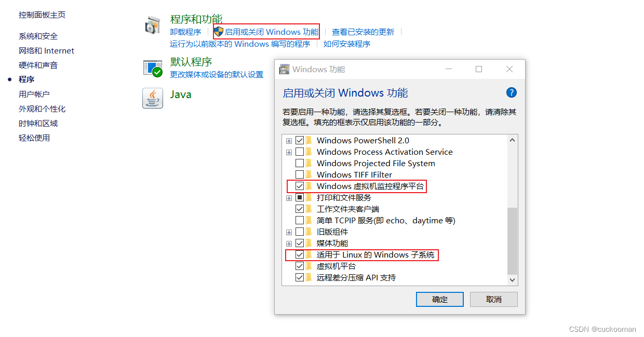
Task: Click the 确定 button
Action: 440,299
